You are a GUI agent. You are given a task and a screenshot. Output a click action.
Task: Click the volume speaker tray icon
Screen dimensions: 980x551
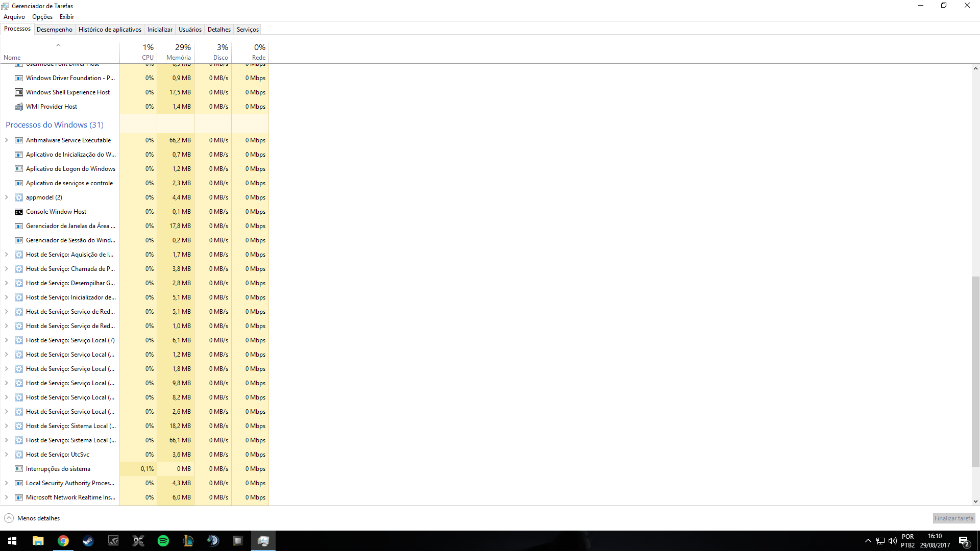coord(893,541)
